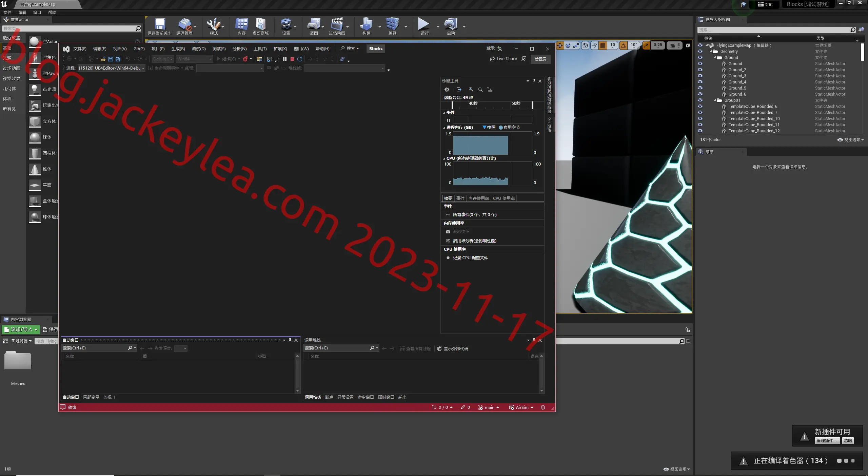This screenshot has height=476, width=868.
Task: Click the Cinematics clapperboard icon
Action: point(337,24)
